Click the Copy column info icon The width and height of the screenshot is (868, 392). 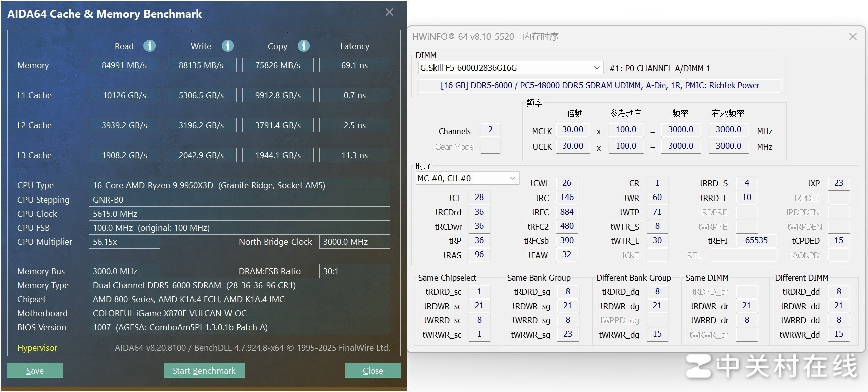[x=304, y=46]
